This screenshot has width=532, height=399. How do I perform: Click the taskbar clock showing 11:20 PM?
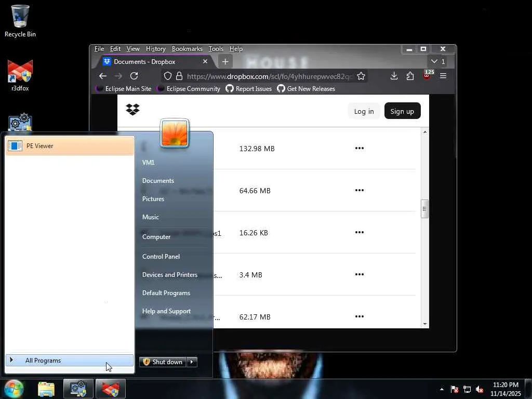pyautogui.click(x=506, y=389)
